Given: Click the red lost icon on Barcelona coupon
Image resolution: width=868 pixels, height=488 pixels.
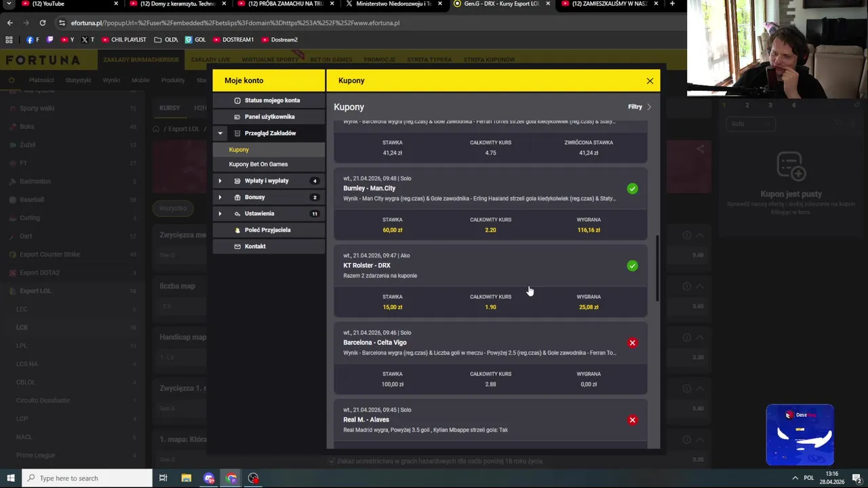Looking at the screenshot, I should click(632, 343).
